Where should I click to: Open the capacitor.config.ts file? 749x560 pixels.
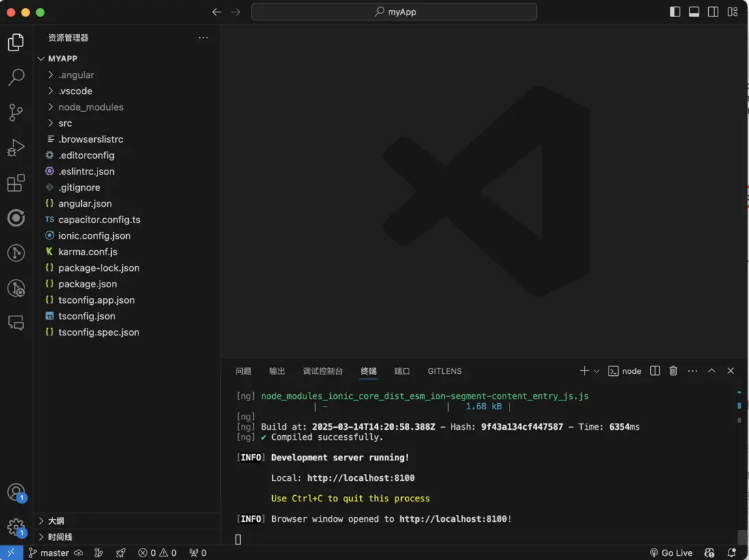[128, 220]
